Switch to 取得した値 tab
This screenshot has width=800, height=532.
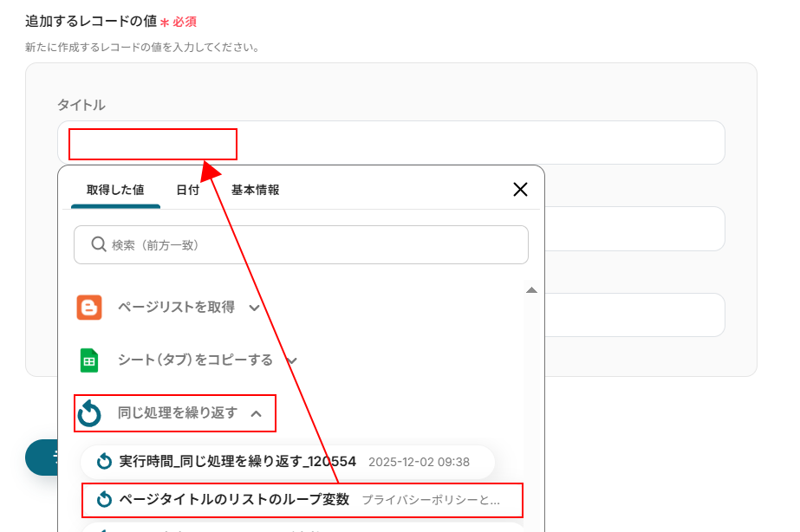(115, 190)
